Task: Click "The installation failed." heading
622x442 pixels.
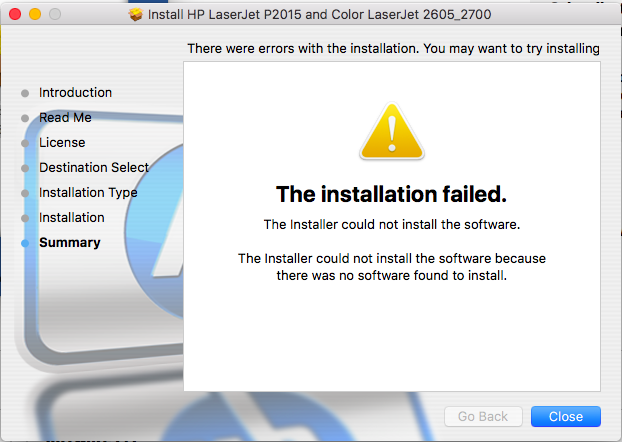Action: coord(392,194)
